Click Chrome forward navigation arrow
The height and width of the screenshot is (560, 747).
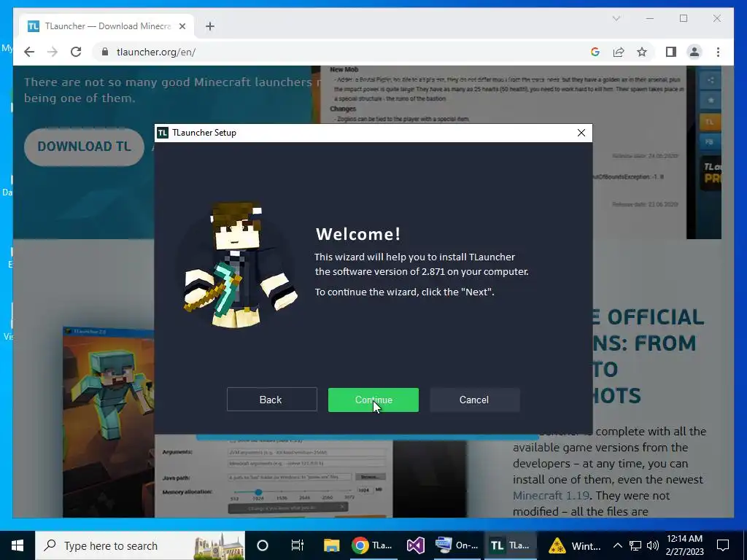coord(53,52)
